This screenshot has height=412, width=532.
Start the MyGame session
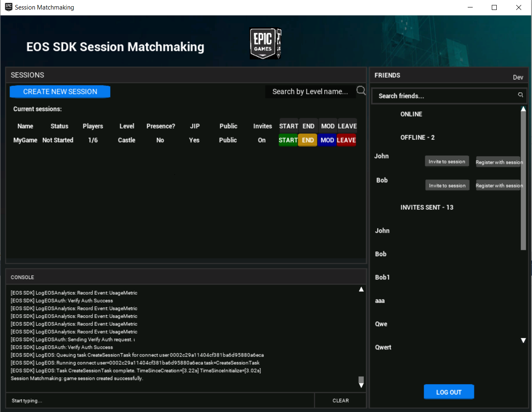click(288, 140)
